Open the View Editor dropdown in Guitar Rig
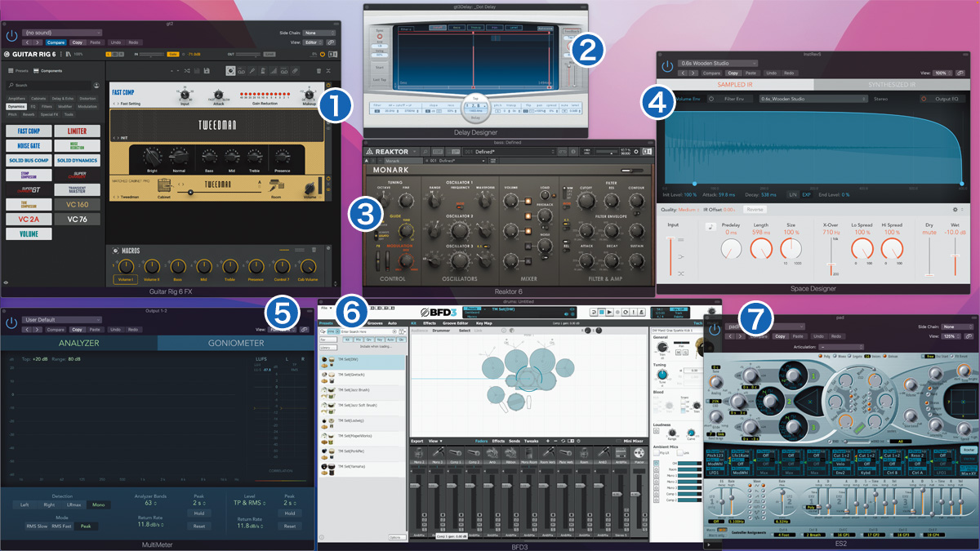980x551 pixels. tap(314, 42)
